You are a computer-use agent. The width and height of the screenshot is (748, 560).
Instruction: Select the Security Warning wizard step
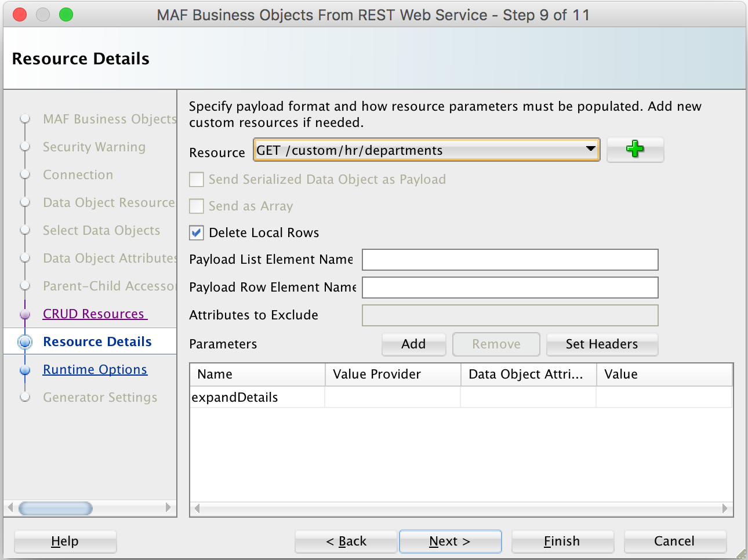(95, 147)
